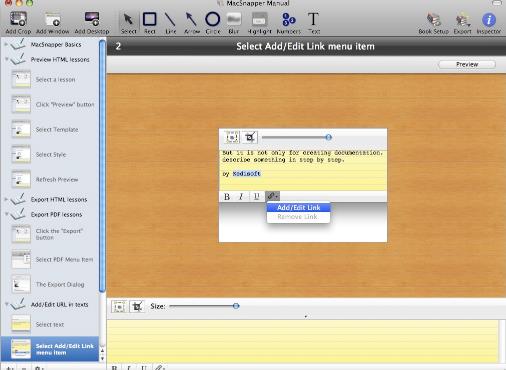Image resolution: width=506 pixels, height=370 pixels.
Task: Click the Preview button
Action: 467,64
